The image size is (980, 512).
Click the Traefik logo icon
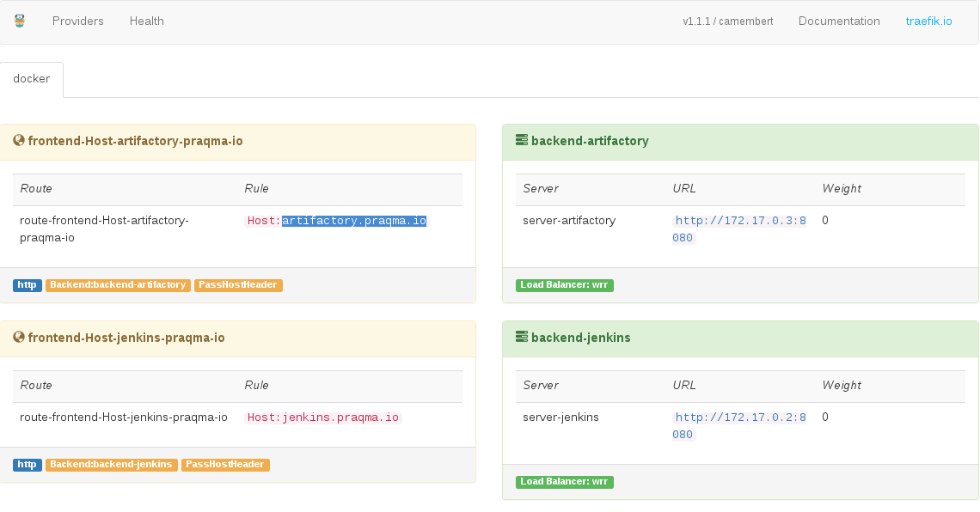point(20,21)
